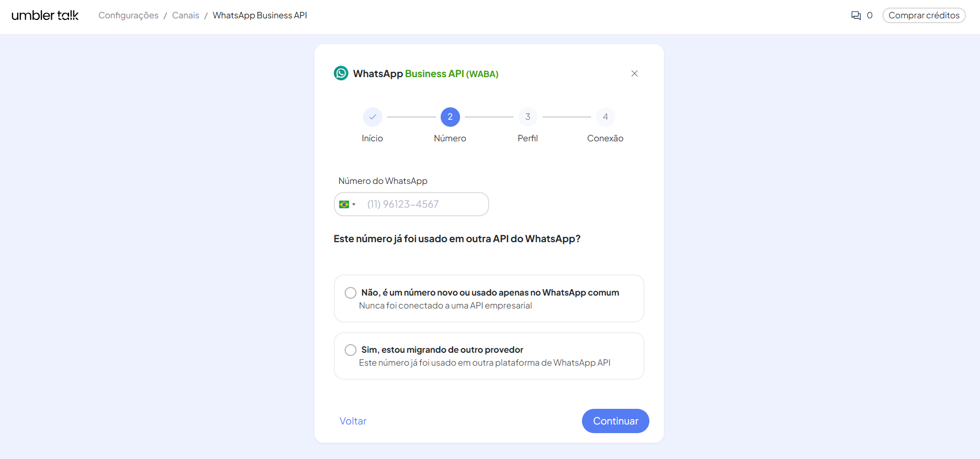This screenshot has height=459, width=980.
Task: Open Comprar créditos button
Action: click(x=923, y=16)
